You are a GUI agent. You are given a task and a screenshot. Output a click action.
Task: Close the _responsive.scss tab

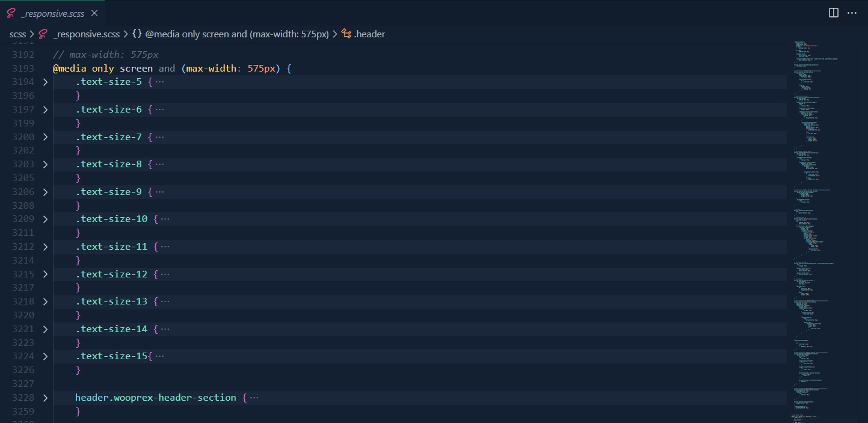(x=94, y=13)
